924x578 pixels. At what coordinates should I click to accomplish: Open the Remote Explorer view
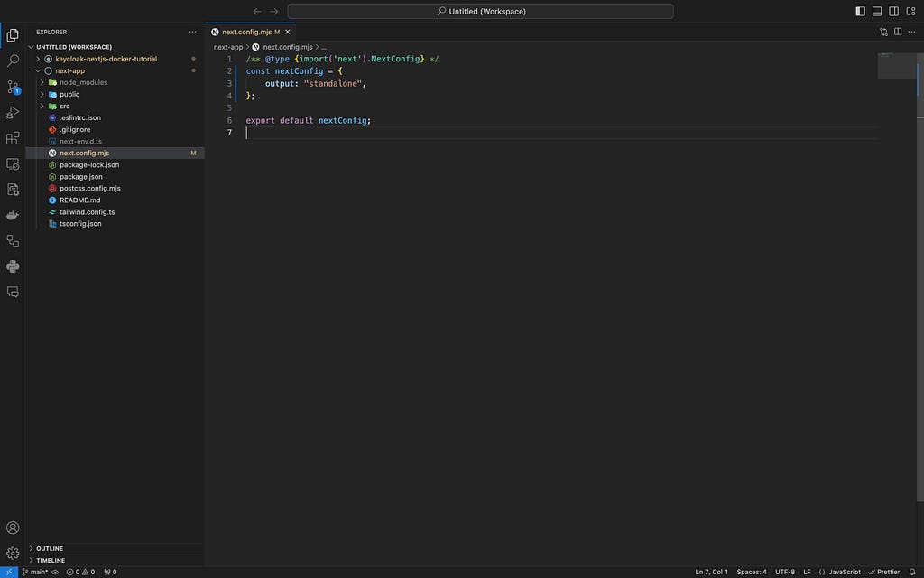point(13,164)
